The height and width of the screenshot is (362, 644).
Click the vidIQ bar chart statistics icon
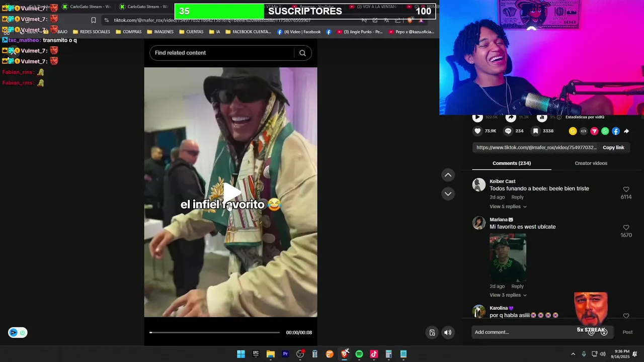pos(542,117)
